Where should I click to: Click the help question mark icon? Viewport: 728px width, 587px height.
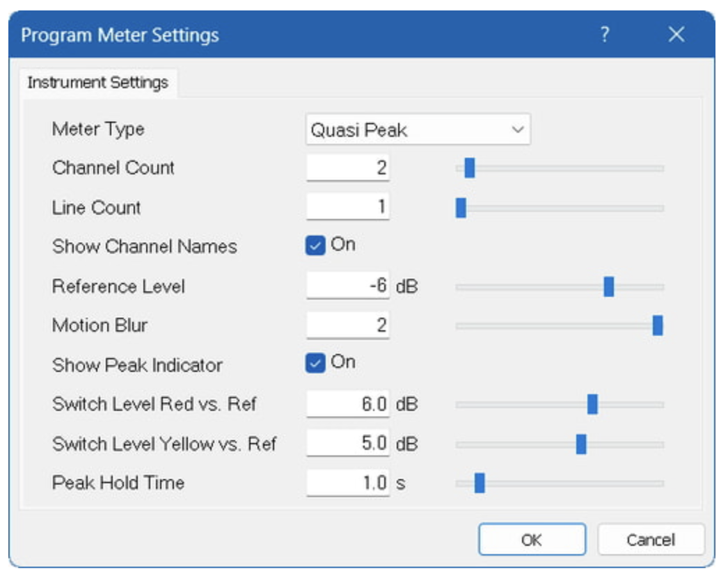[605, 35]
